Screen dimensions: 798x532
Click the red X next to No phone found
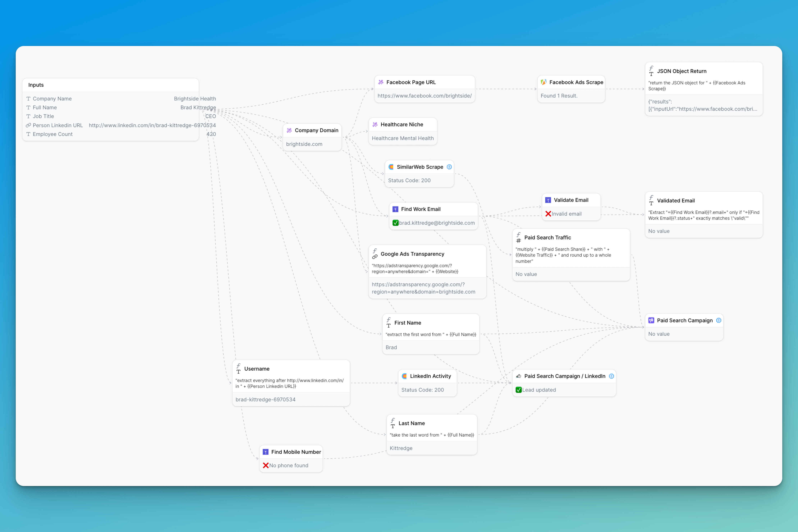(266, 465)
